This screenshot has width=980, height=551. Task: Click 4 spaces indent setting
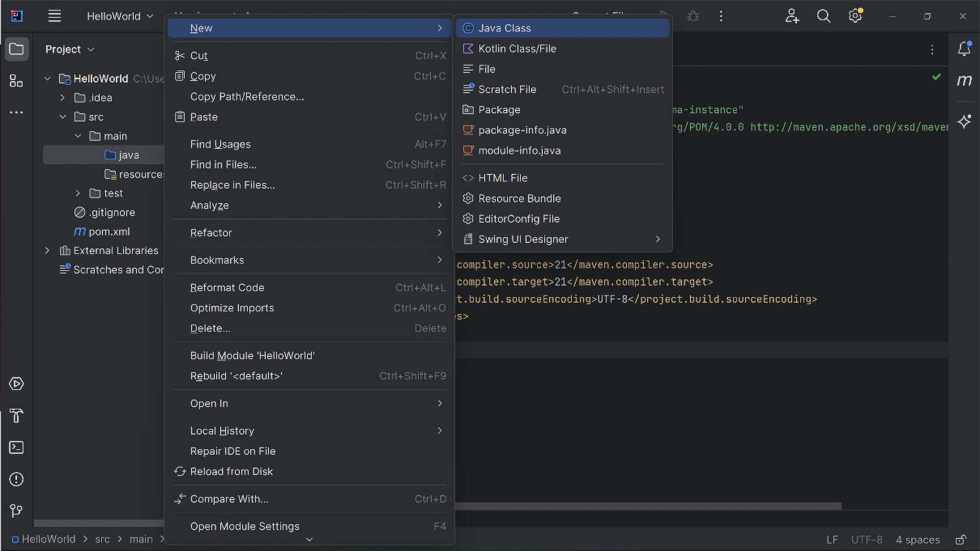(x=918, y=540)
